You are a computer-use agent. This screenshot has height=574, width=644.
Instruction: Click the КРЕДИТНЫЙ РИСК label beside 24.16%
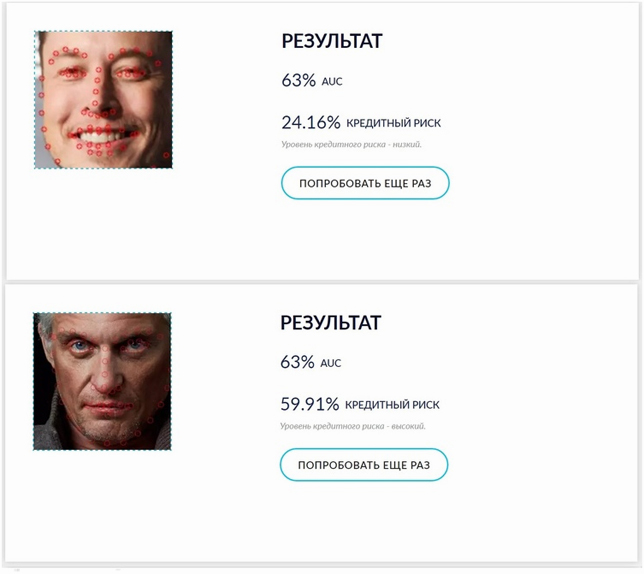click(393, 123)
